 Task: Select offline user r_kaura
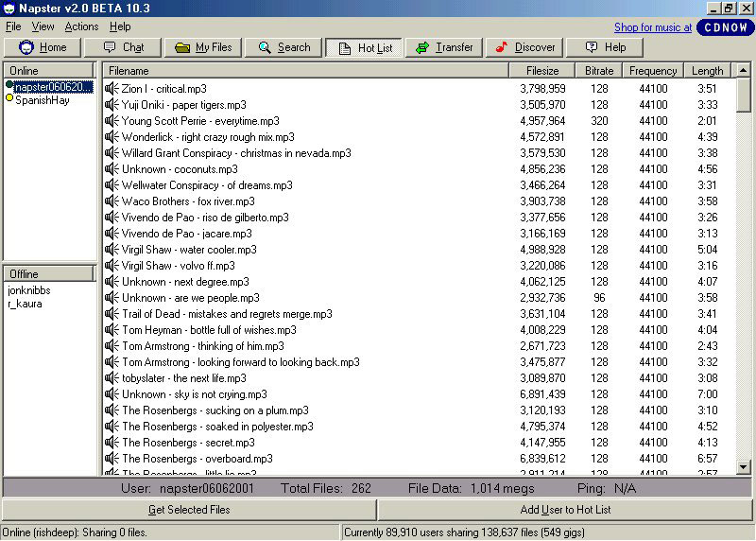tap(26, 304)
